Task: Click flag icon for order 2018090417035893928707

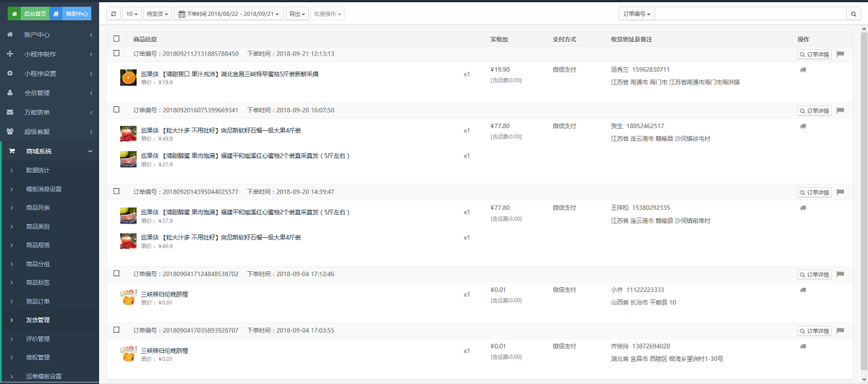Action: [840, 330]
